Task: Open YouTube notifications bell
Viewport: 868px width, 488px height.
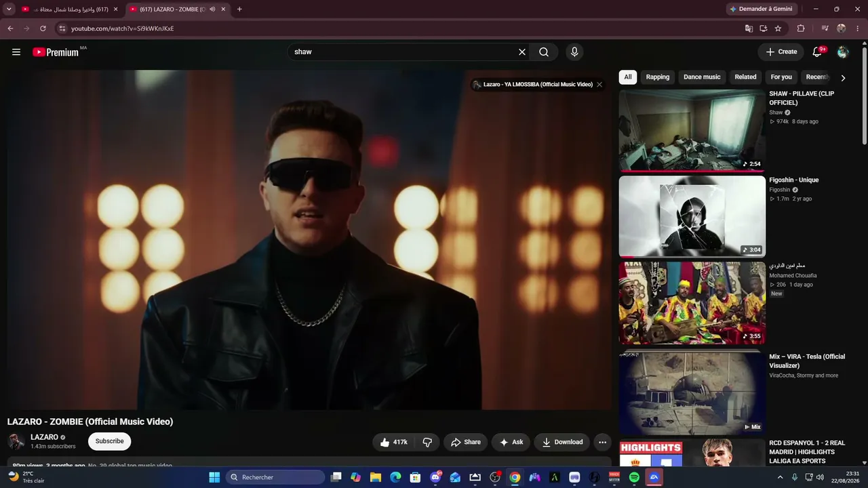Action: pyautogui.click(x=818, y=52)
